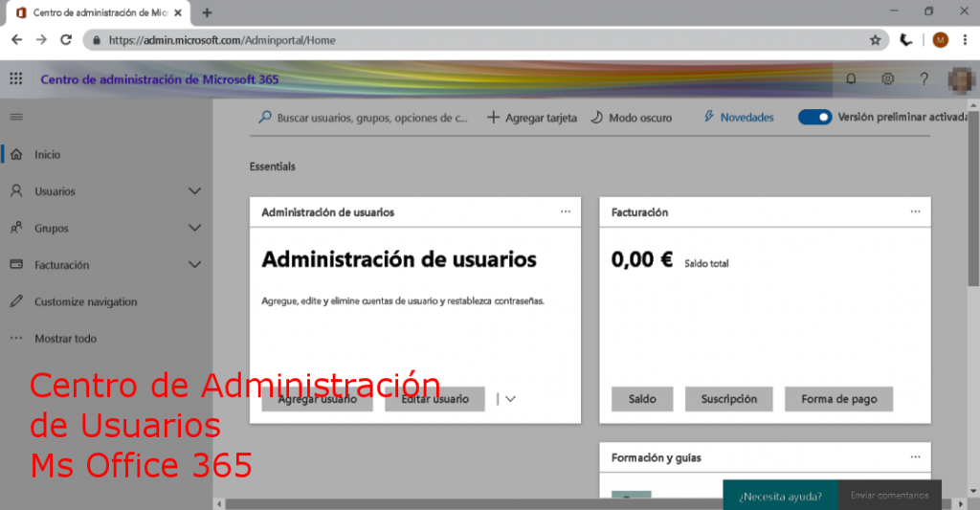Open the settings gear icon
The height and width of the screenshot is (510, 980).
pyautogui.click(x=887, y=78)
